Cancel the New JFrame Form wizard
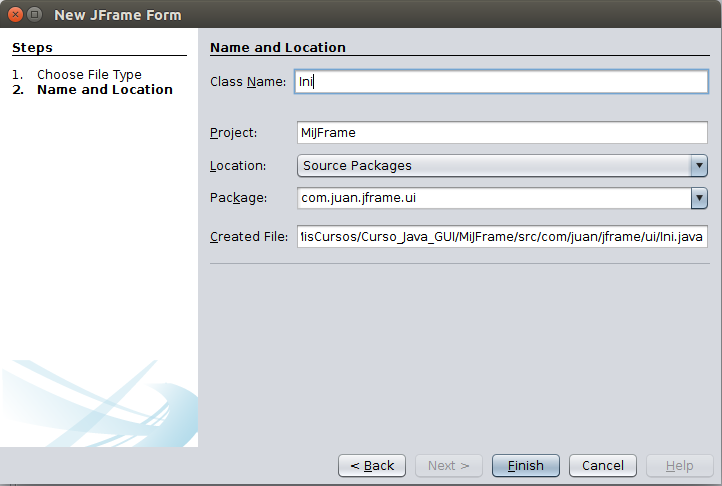Screen dimensions: 722x486 pyautogui.click(x=603, y=466)
